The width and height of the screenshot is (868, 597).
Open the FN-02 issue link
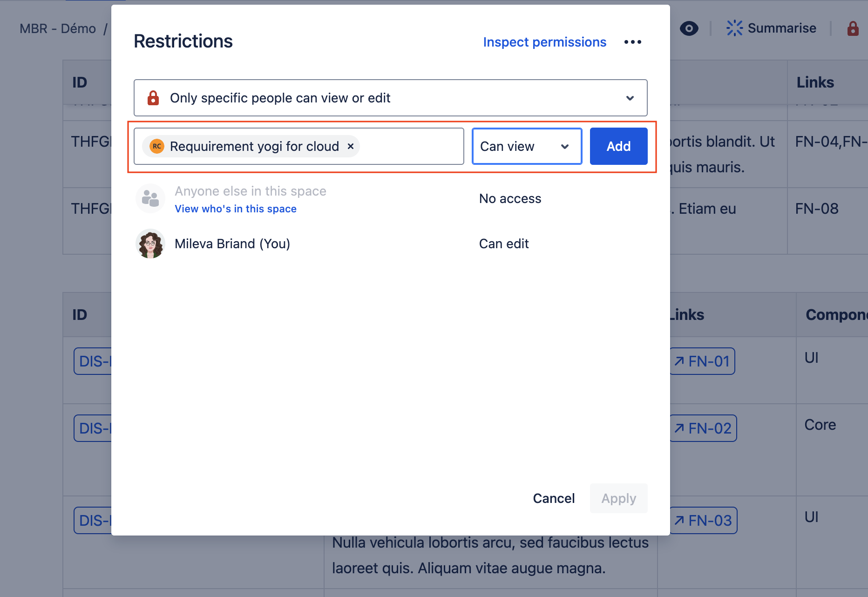[x=703, y=428]
